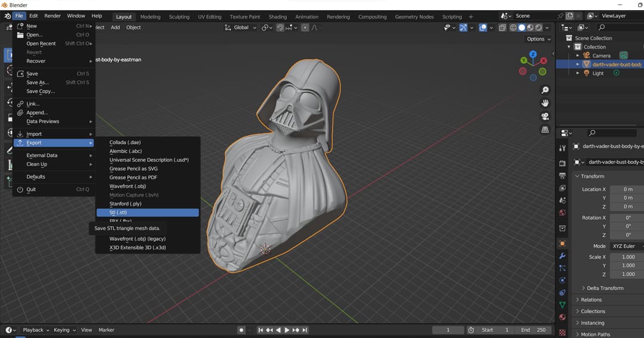
Task: Switch to wireframe viewport shading
Action: click(x=513, y=27)
